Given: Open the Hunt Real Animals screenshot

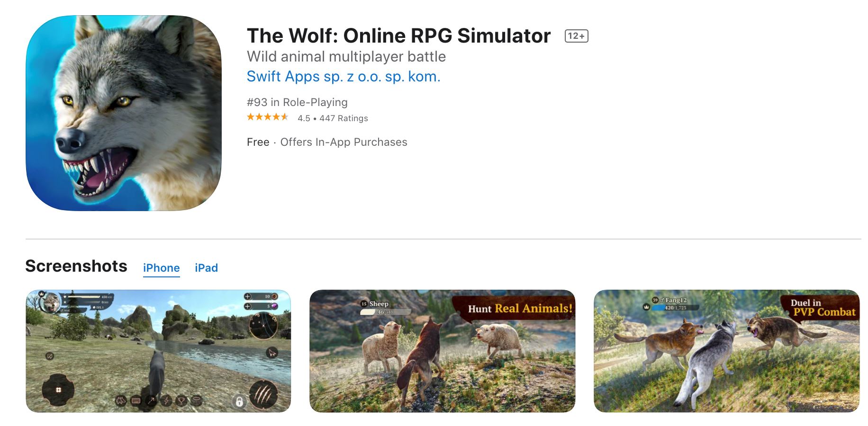Looking at the screenshot, I should [x=442, y=351].
